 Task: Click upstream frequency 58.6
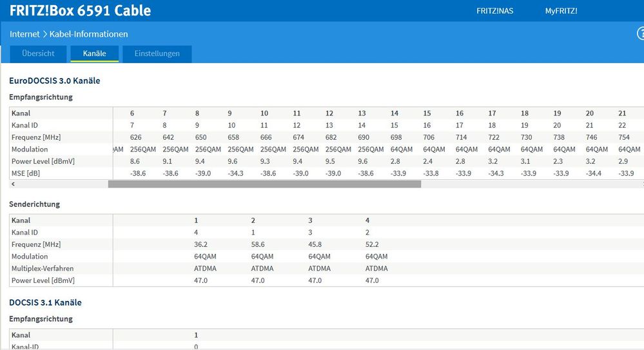pos(257,244)
